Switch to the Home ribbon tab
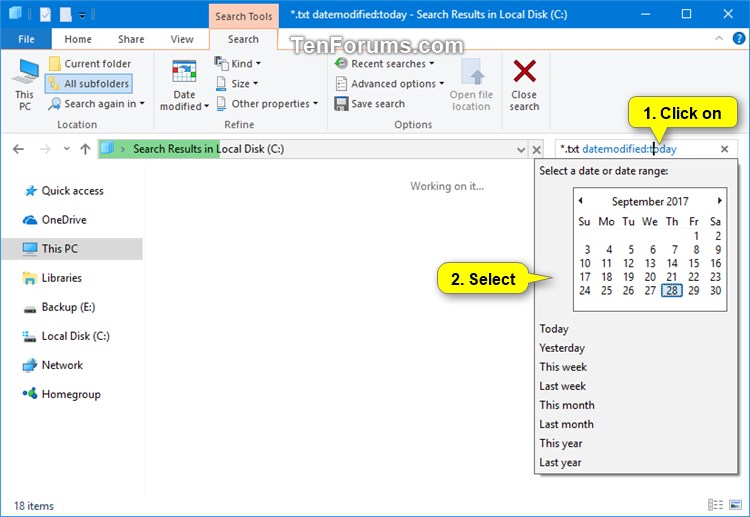 point(78,39)
